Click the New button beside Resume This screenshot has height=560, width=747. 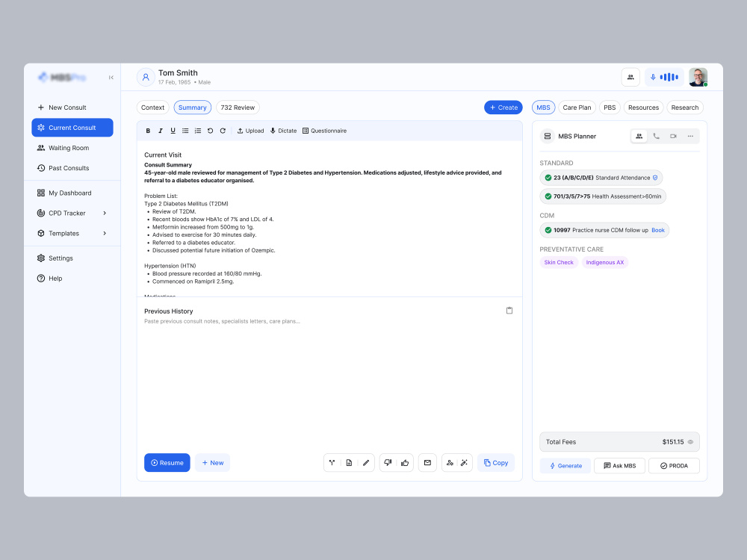click(x=212, y=463)
